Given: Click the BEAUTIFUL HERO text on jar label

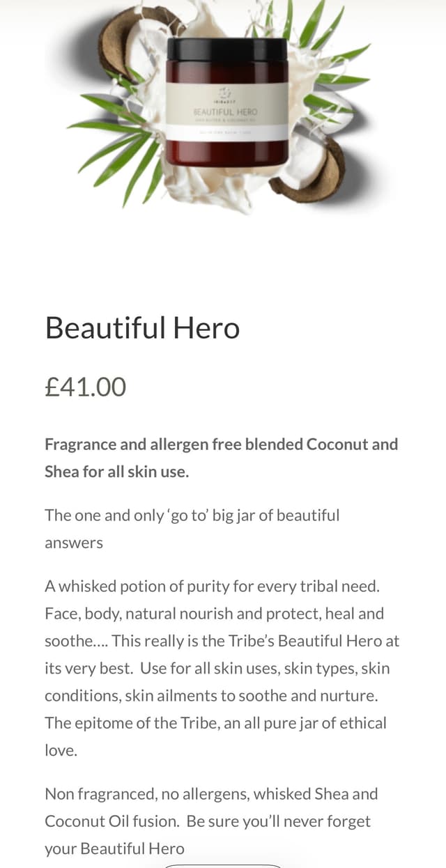Looking at the screenshot, I should 225,111.
